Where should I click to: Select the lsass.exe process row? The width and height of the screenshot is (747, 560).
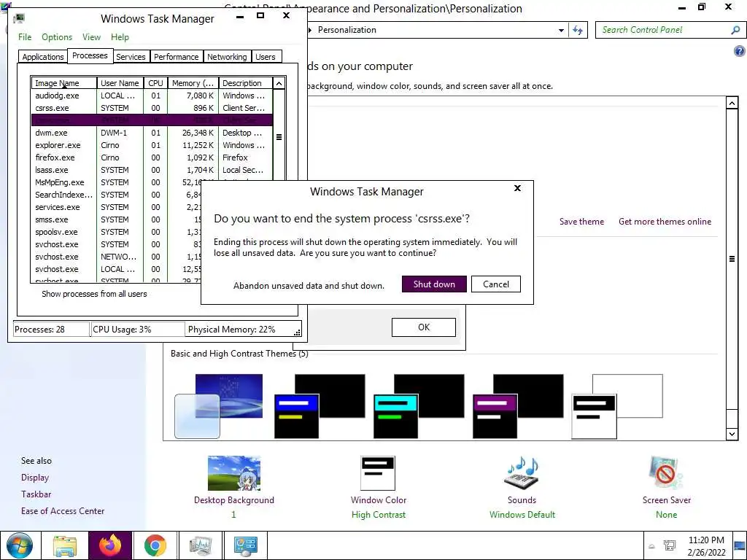(x=152, y=170)
